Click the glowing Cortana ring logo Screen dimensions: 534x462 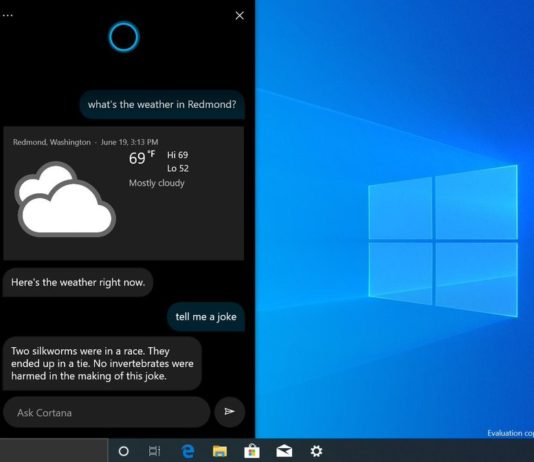coord(124,37)
